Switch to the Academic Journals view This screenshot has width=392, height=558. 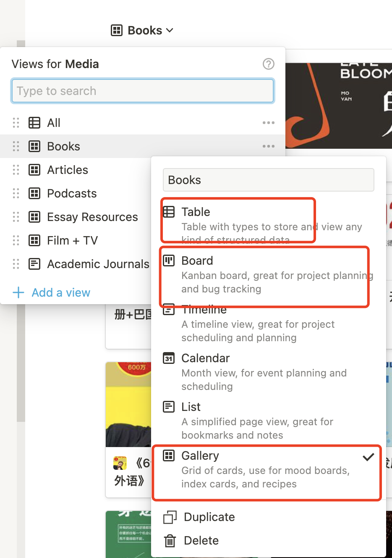(x=98, y=264)
